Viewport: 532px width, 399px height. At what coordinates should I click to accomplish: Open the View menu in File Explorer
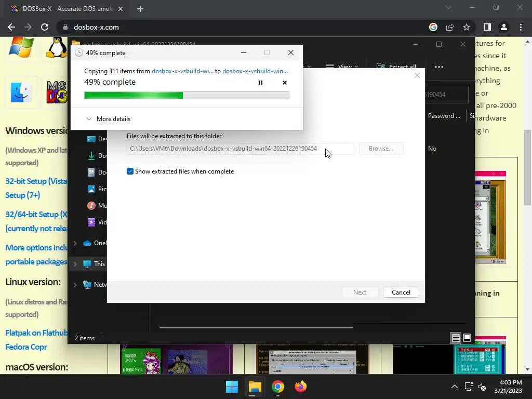(342, 66)
